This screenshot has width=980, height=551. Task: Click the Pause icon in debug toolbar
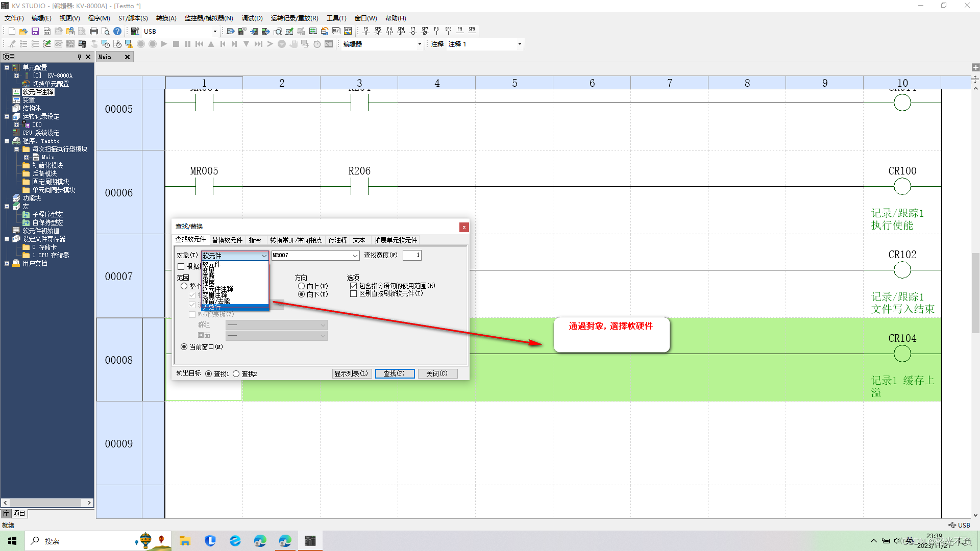pyautogui.click(x=188, y=44)
